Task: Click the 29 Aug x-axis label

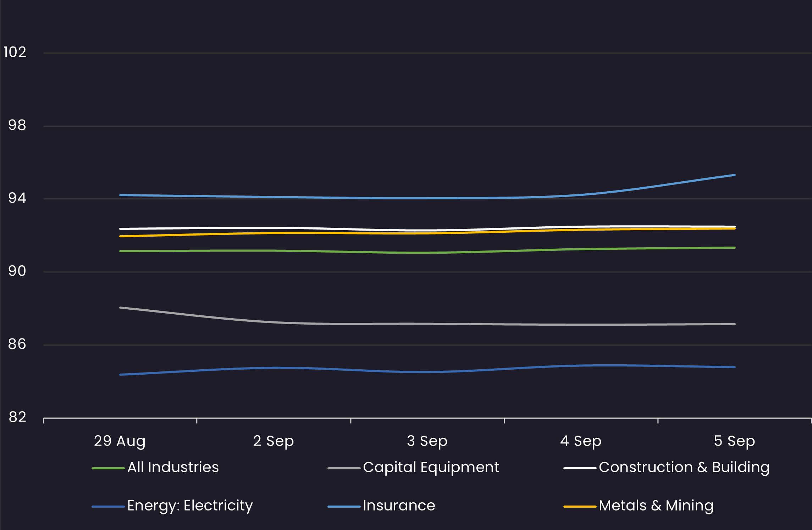Action: 120,441
